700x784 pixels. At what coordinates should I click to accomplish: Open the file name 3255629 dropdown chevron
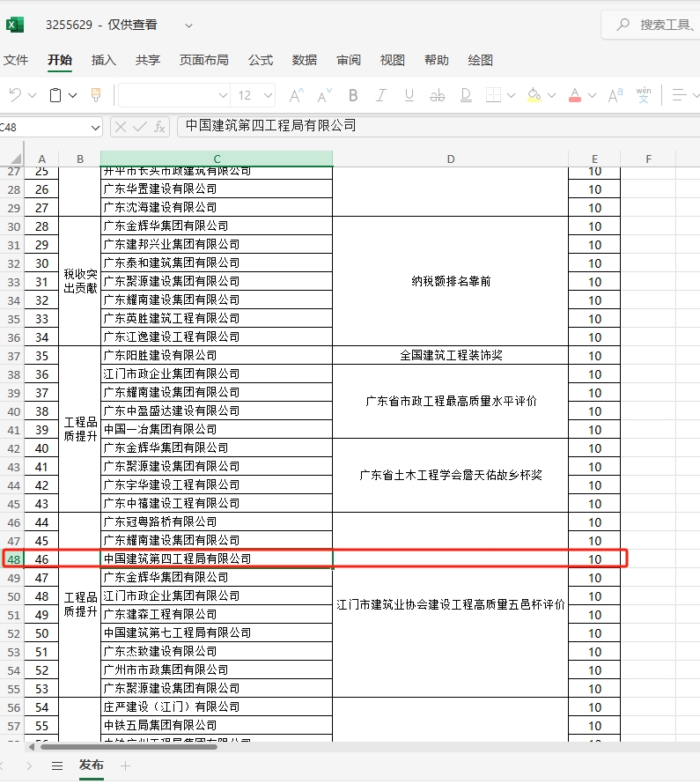(188, 25)
